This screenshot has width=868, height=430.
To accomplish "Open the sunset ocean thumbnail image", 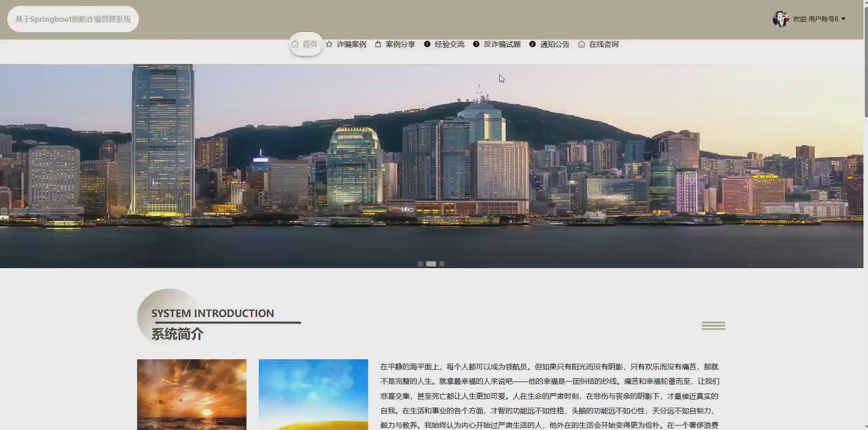I will click(x=191, y=394).
